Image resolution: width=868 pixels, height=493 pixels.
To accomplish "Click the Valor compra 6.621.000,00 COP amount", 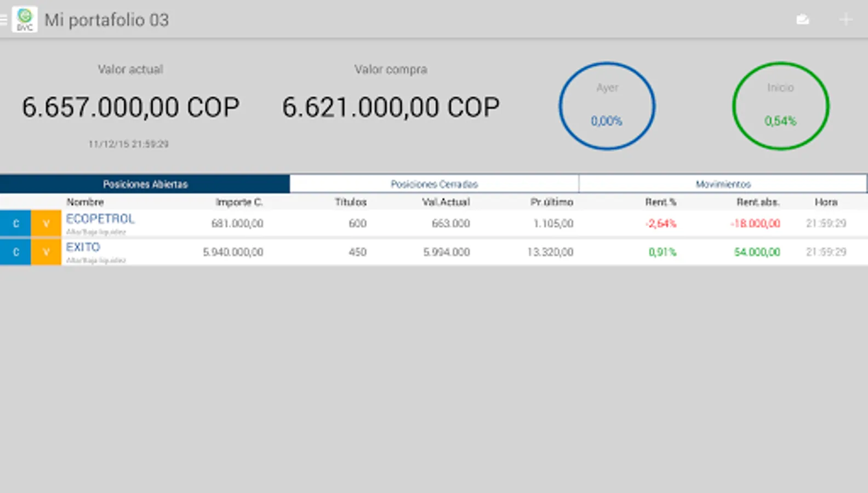I will [x=391, y=107].
